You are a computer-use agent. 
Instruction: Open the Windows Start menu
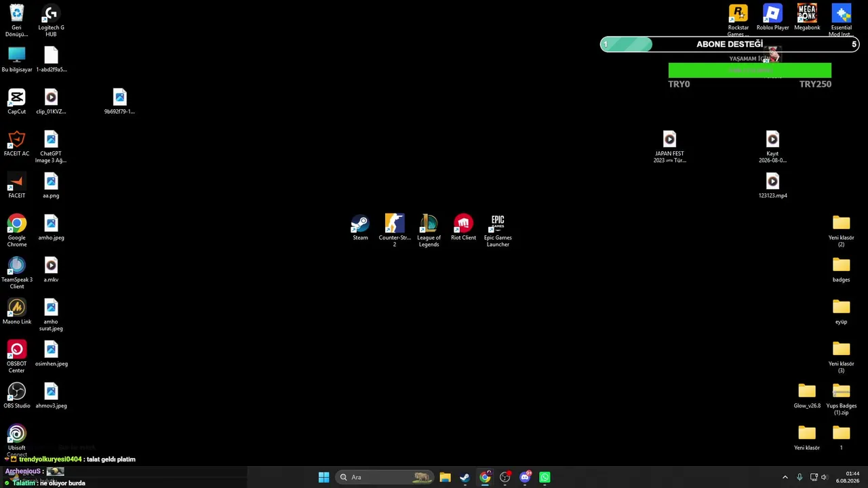[x=324, y=477]
